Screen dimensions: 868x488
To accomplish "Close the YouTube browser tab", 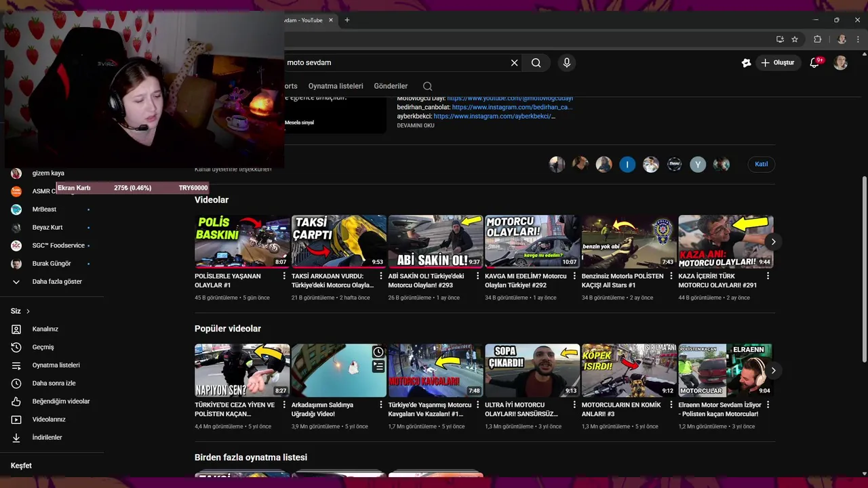I will point(331,20).
